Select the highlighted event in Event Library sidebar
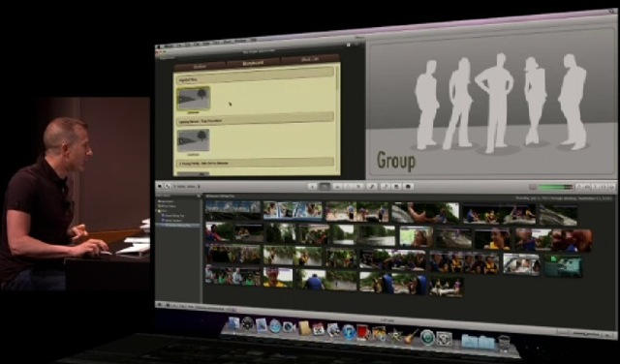Image resolution: width=620 pixels, height=364 pixels. click(x=178, y=225)
